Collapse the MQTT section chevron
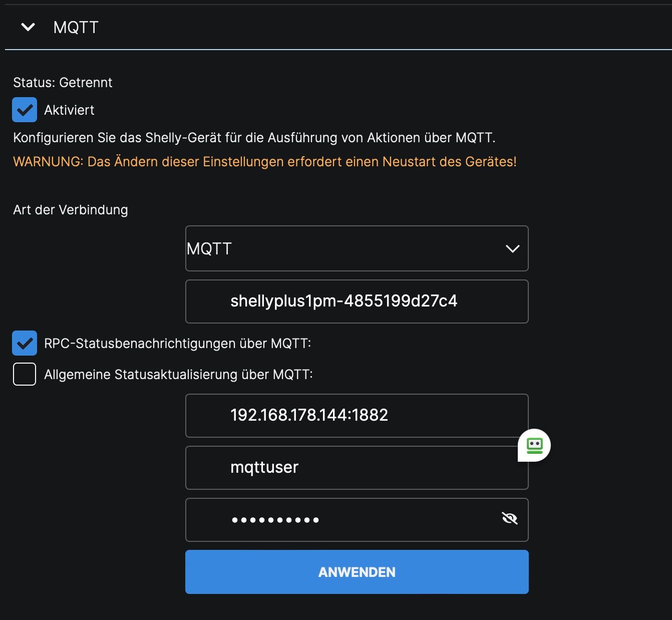The height and width of the screenshot is (620, 672). point(28,27)
